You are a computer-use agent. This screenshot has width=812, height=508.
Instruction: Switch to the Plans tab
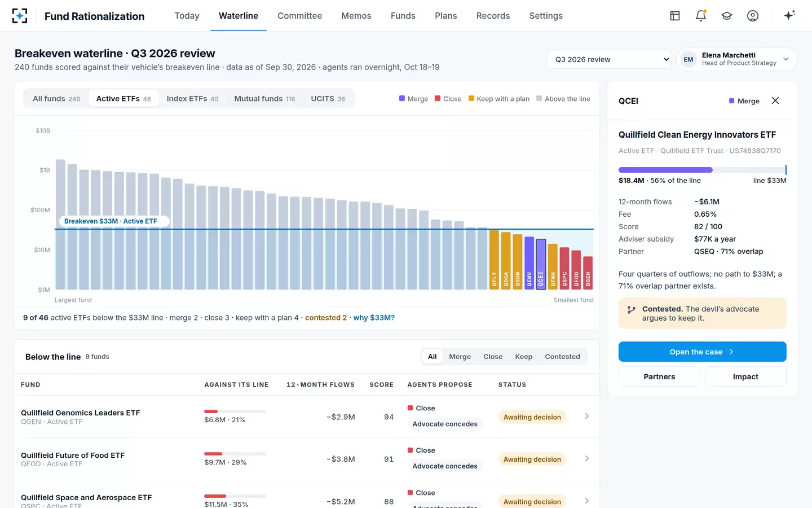[446, 16]
